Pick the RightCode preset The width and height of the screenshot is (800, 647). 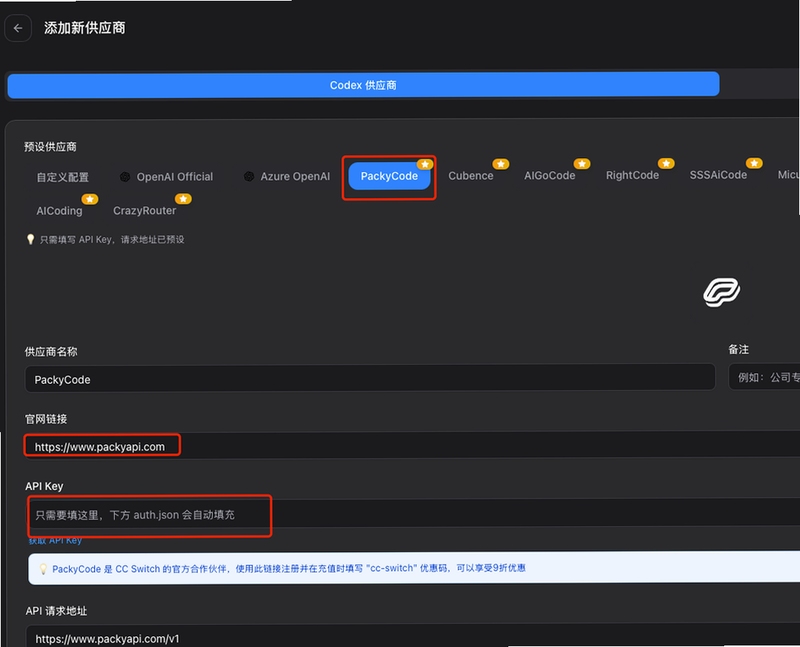(x=632, y=175)
